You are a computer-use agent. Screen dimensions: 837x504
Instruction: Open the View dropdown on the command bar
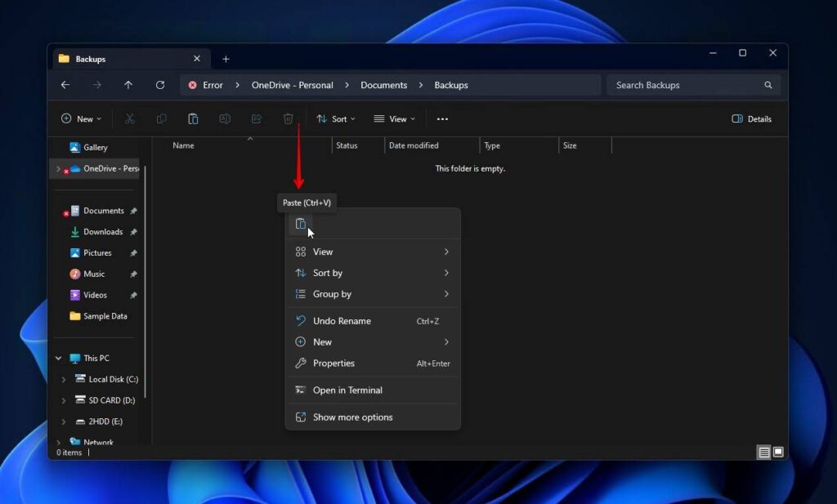[x=394, y=118]
